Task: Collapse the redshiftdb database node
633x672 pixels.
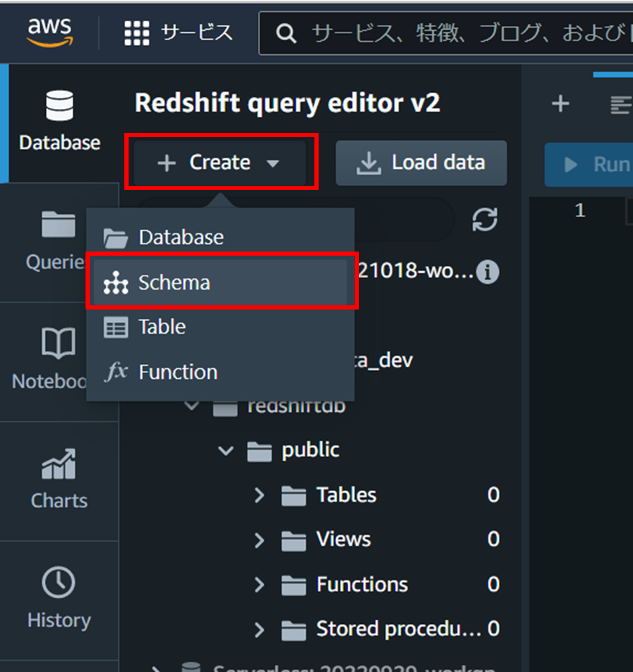Action: 191,406
